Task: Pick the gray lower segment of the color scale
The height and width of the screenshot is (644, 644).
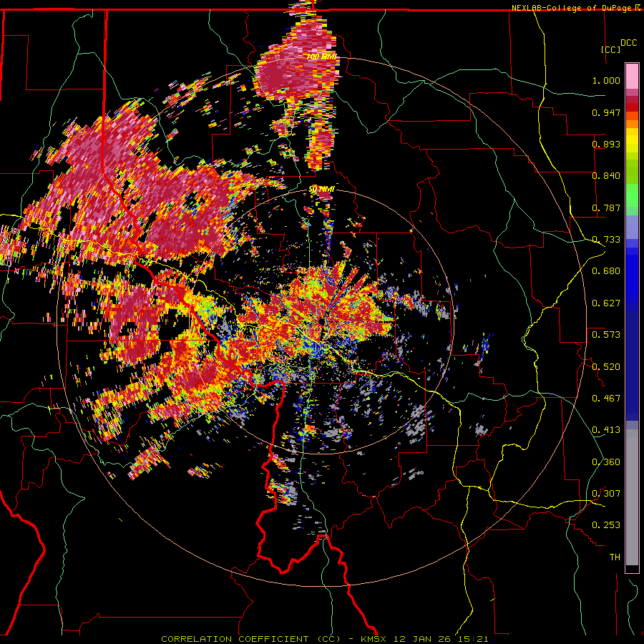Action: (632, 497)
